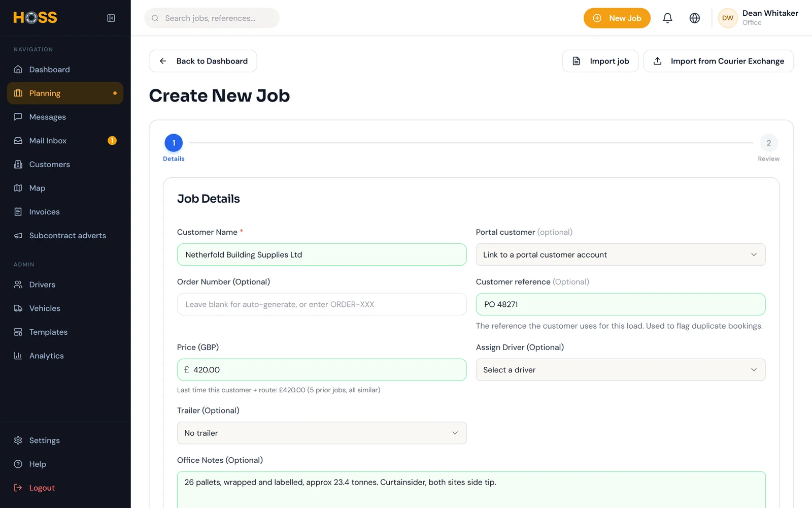Viewport: 812px width, 508px height.
Task: Expand the Portal customer dropdown
Action: point(621,255)
